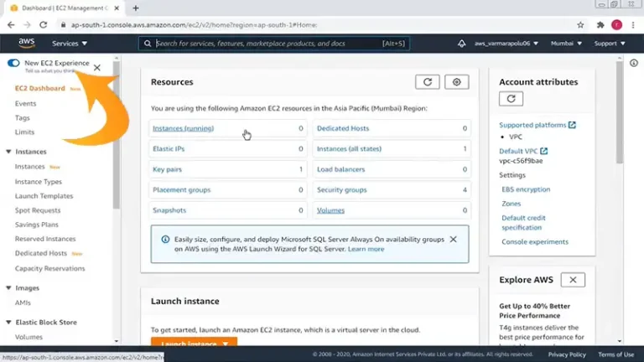Open EBS encryption setting

pos(526,189)
